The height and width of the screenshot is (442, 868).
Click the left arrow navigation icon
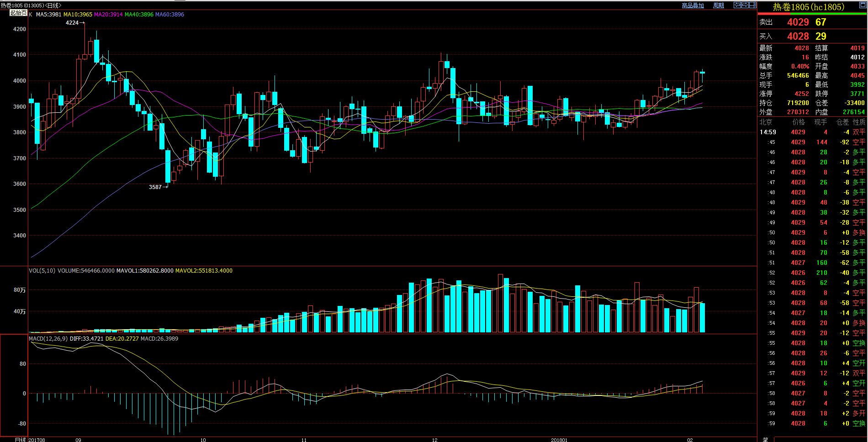[x=737, y=5]
